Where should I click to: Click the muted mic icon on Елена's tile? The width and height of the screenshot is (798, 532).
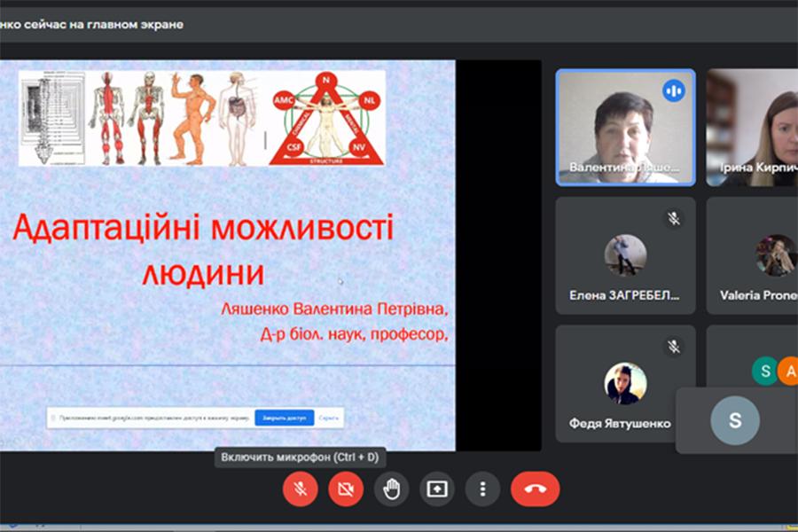[674, 218]
